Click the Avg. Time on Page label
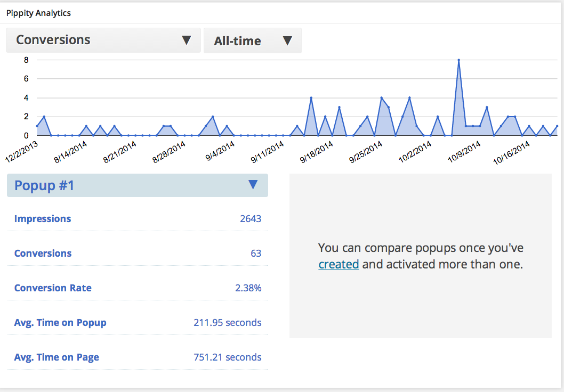This screenshot has width=564, height=392. (57, 357)
